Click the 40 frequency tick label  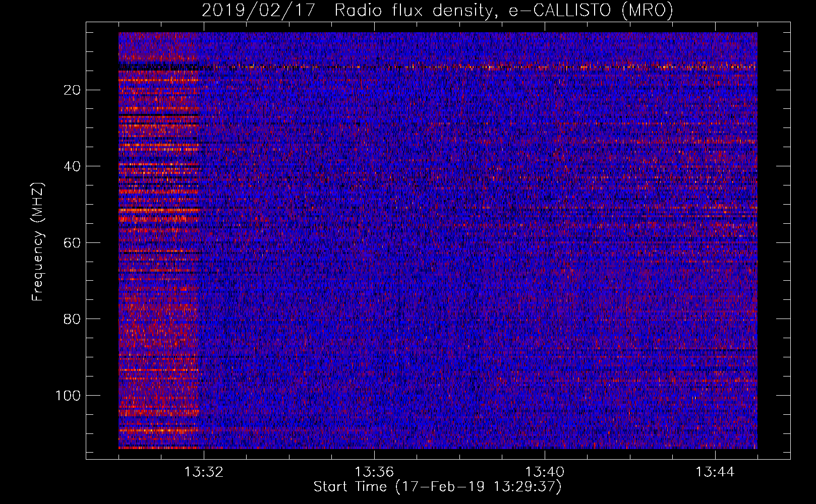tap(73, 166)
